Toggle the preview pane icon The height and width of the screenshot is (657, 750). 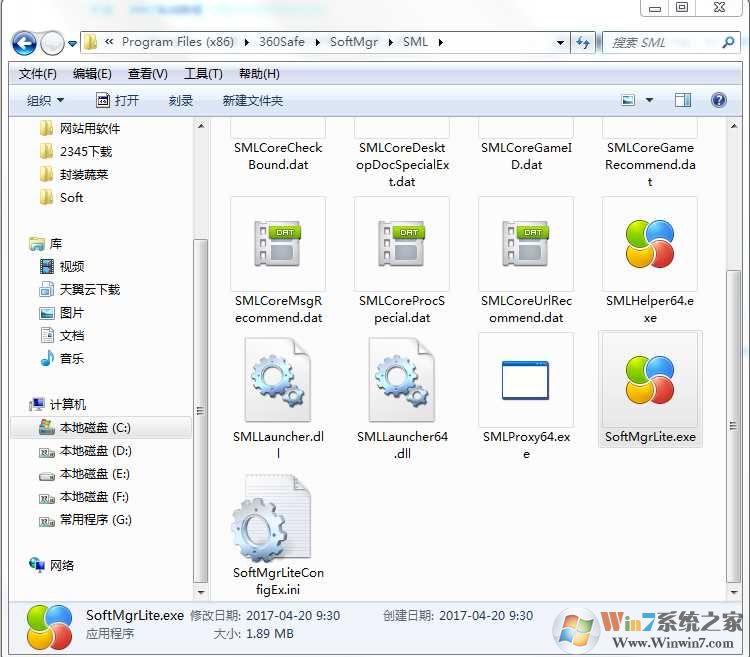pyautogui.click(x=683, y=100)
